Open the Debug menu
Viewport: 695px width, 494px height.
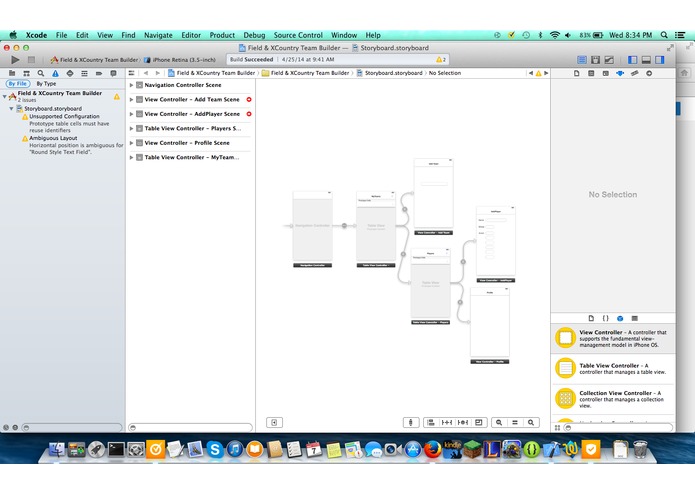pos(254,35)
